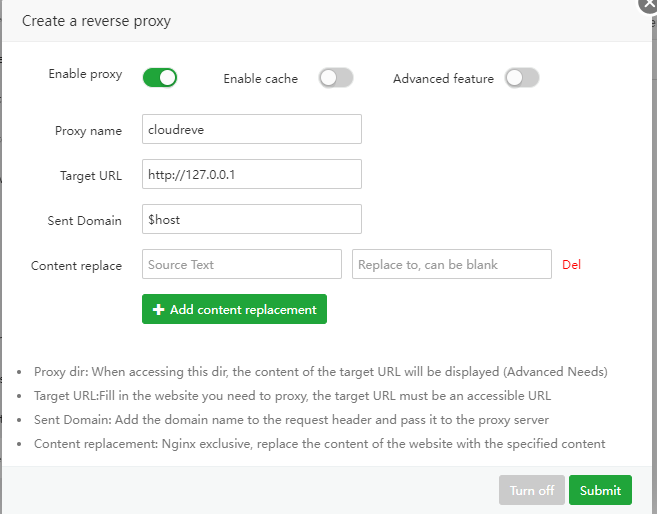Click the Target URL label

91,176
